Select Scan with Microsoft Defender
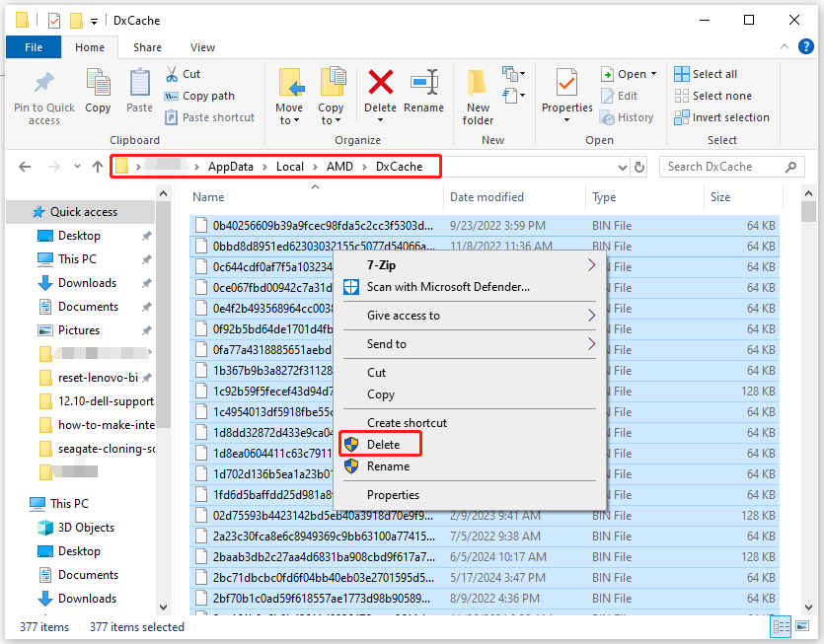This screenshot has width=824, height=644. click(x=448, y=287)
